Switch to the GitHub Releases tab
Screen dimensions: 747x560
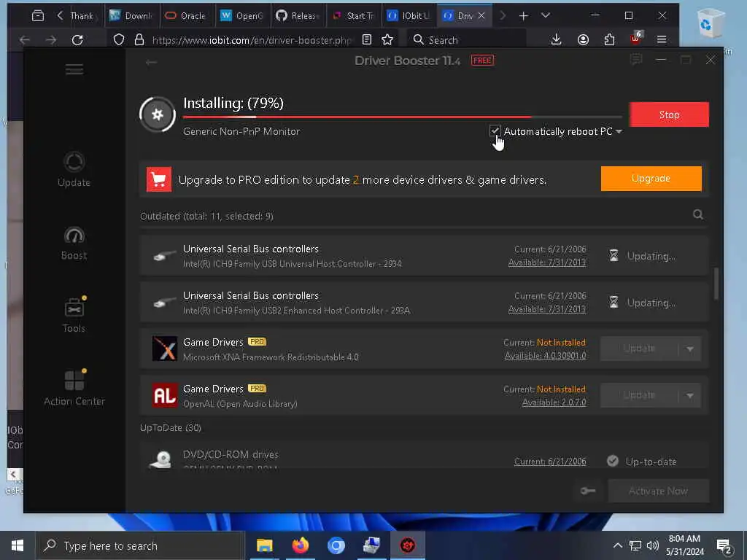tap(298, 16)
